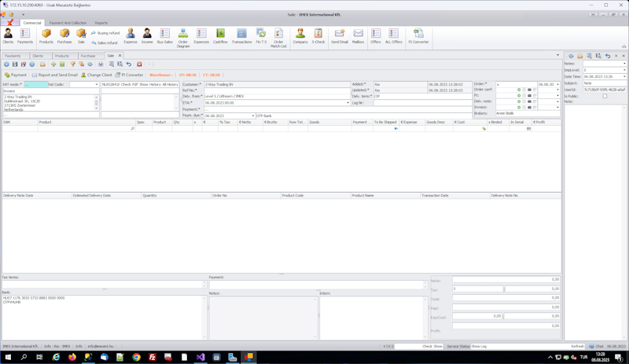This screenshot has height=364, width=629.
Task: Click the green plus add-row toolbar icon
Action: pyautogui.click(x=53, y=64)
